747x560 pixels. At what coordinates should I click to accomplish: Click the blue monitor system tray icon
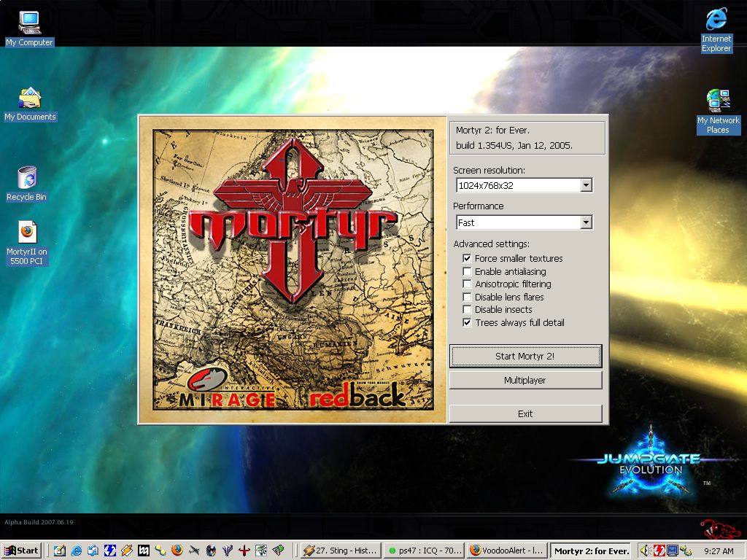pyautogui.click(x=672, y=551)
